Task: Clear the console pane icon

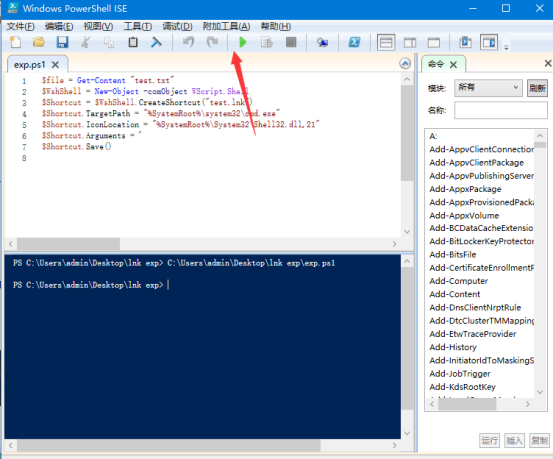Action: (156, 42)
